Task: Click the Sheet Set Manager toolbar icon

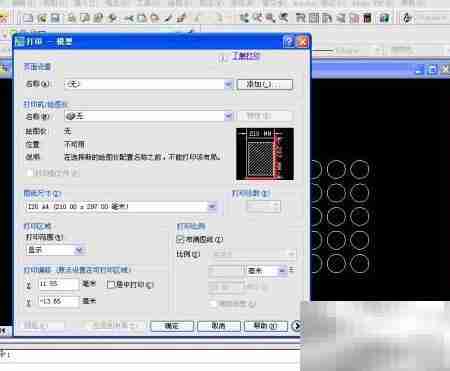Action: click(341, 17)
